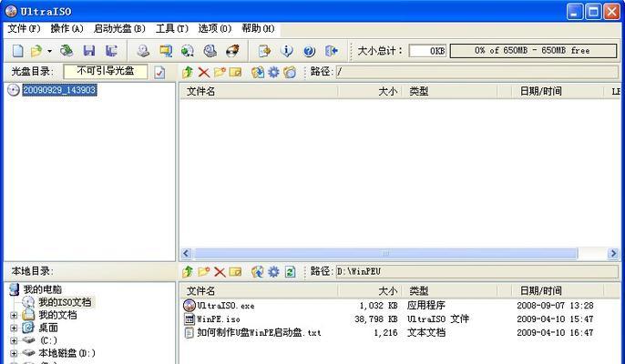625x364 pixels.
Task: Click the Exit door icon
Action: click(x=332, y=51)
